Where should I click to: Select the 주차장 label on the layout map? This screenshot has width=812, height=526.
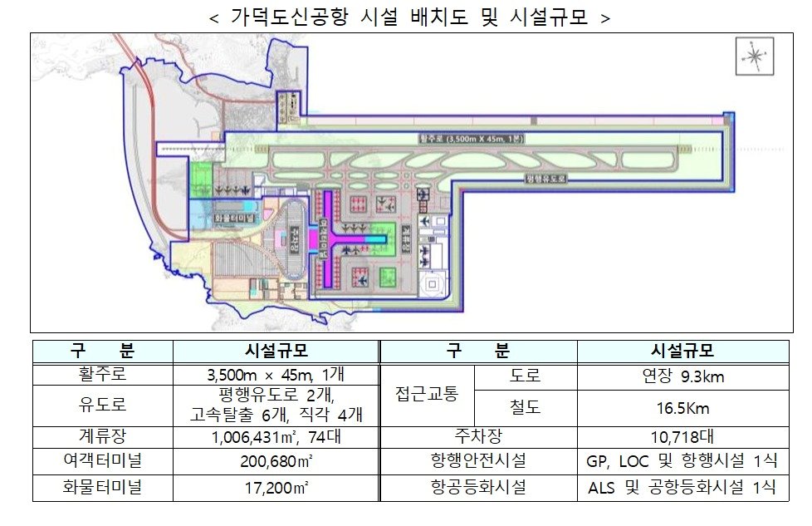[x=293, y=239]
